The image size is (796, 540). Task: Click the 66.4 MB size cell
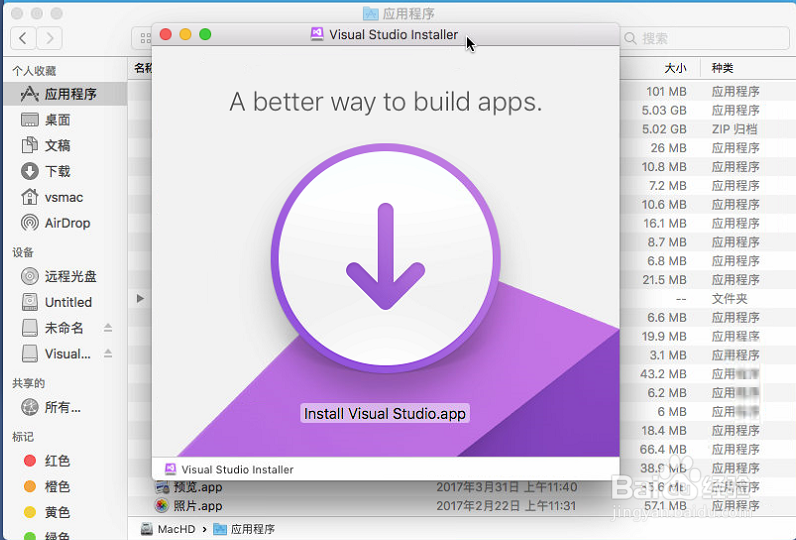tap(663, 450)
